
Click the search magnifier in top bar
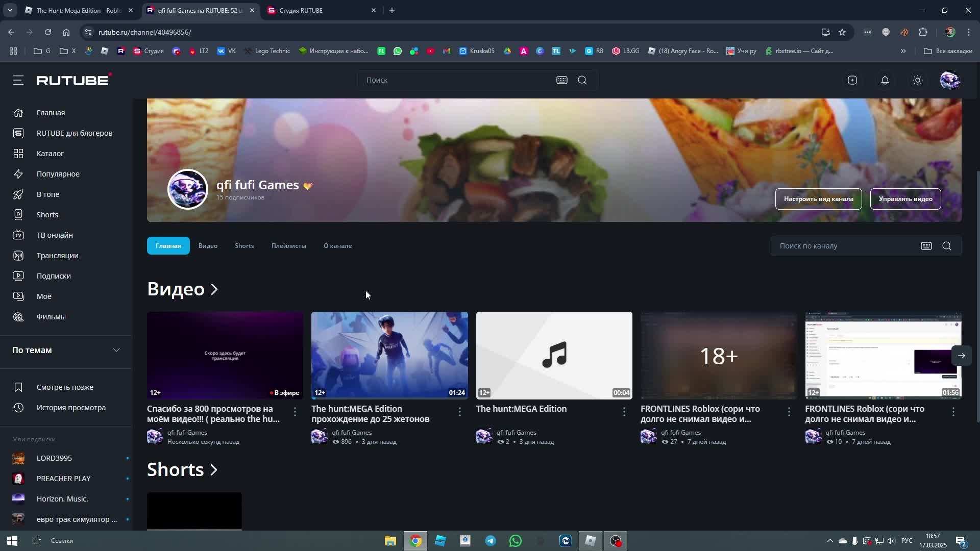(582, 80)
